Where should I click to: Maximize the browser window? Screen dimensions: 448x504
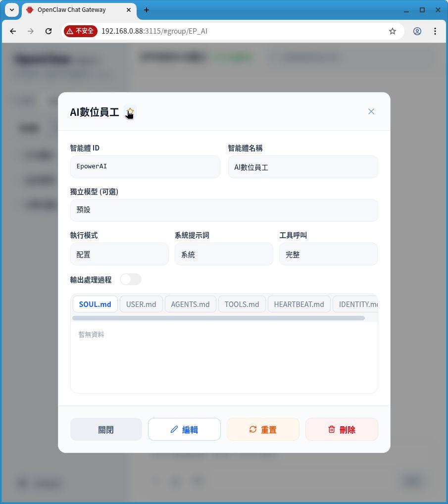coord(422,10)
